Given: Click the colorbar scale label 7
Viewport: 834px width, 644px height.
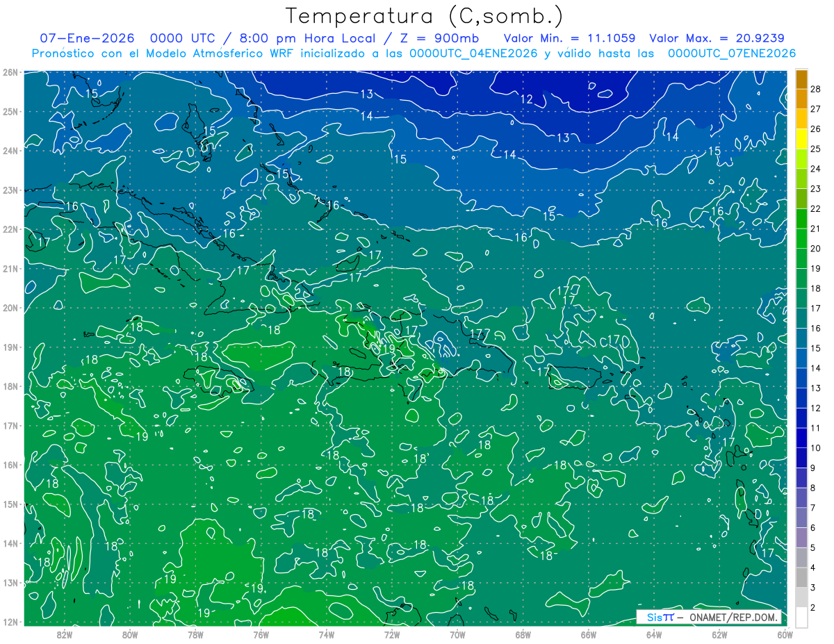Looking at the screenshot, I should click(813, 508).
